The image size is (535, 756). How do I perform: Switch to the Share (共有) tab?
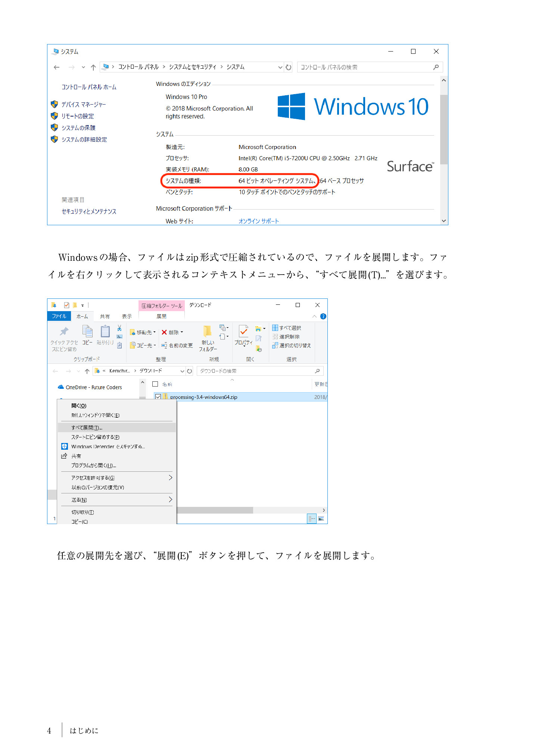pos(105,316)
